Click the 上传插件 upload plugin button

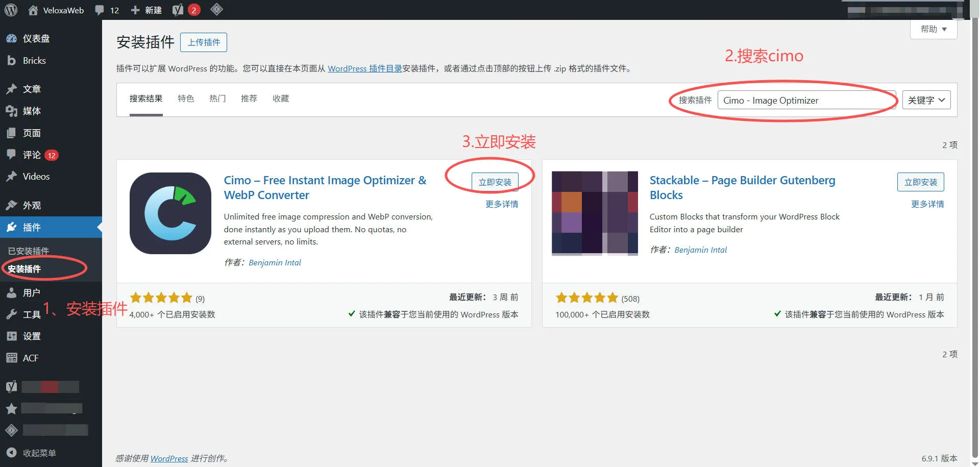coord(204,42)
